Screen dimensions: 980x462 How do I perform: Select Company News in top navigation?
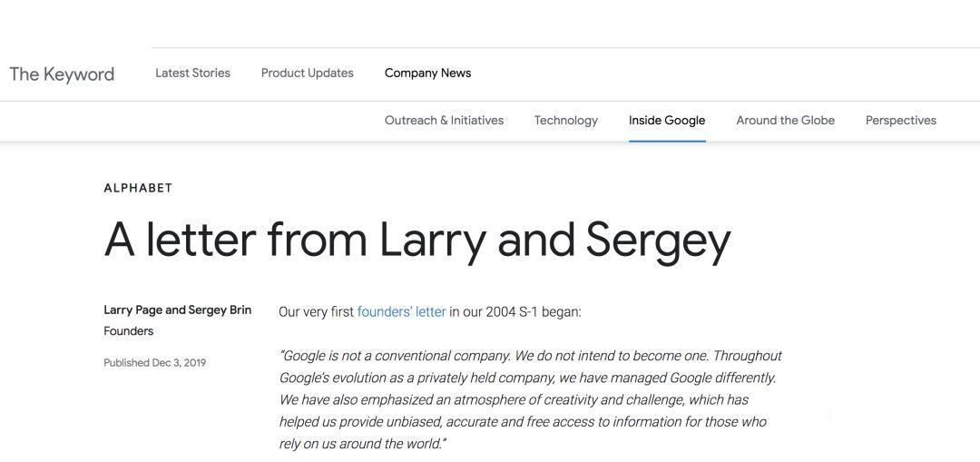click(x=427, y=74)
